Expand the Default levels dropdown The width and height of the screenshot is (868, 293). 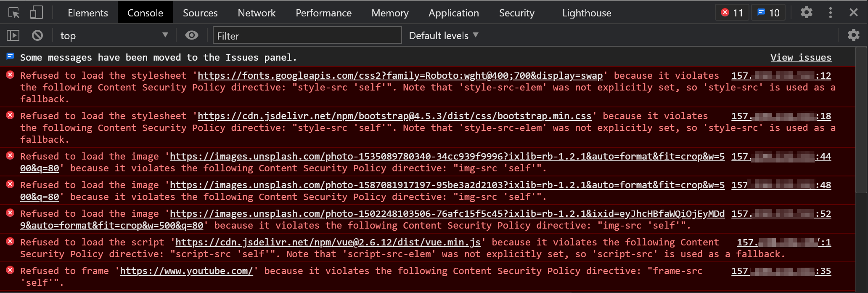coord(443,35)
